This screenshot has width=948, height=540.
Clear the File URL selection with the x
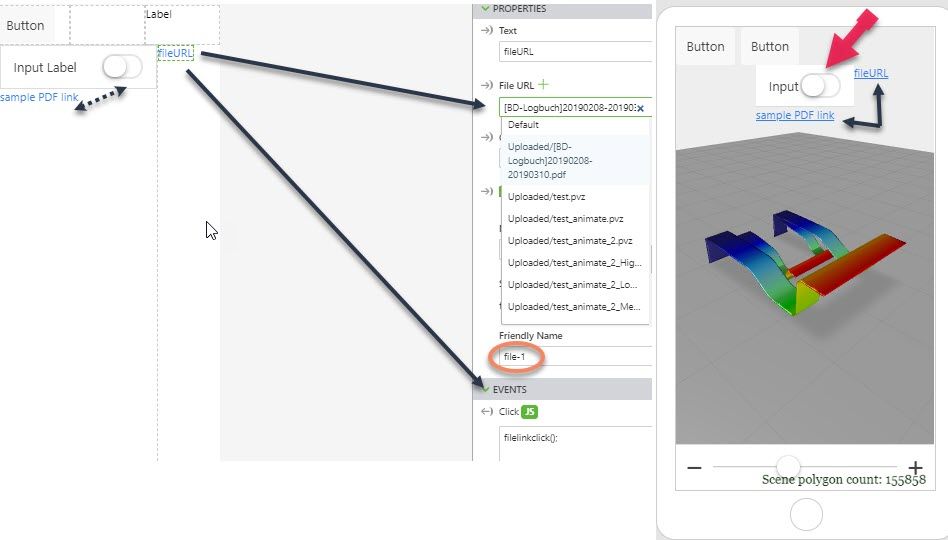[x=640, y=108]
